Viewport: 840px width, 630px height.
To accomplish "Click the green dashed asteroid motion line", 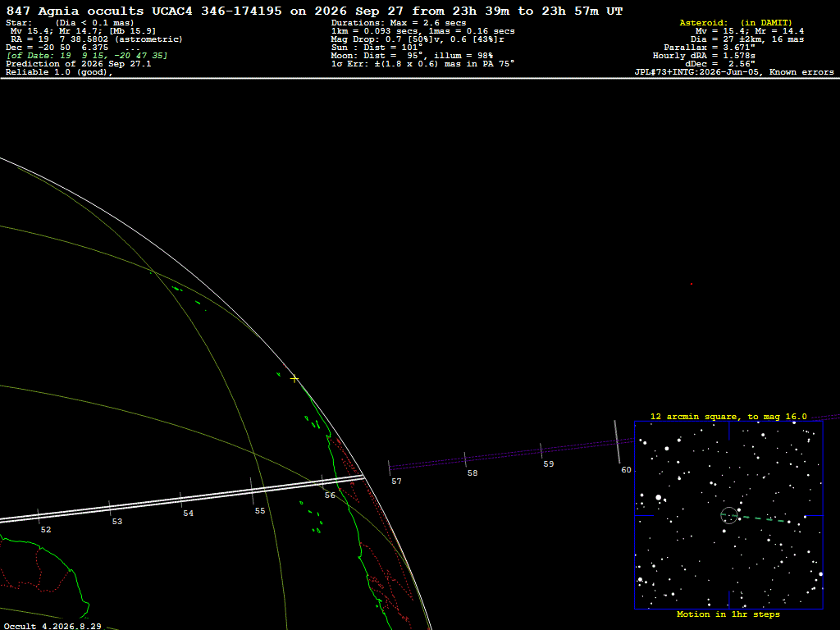I will (x=756, y=518).
